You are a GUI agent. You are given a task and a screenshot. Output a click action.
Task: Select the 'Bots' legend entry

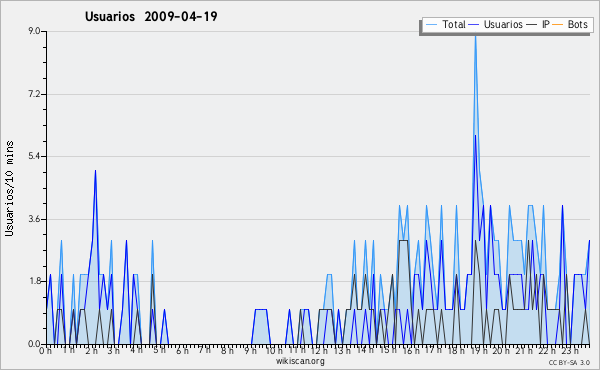tap(570, 24)
